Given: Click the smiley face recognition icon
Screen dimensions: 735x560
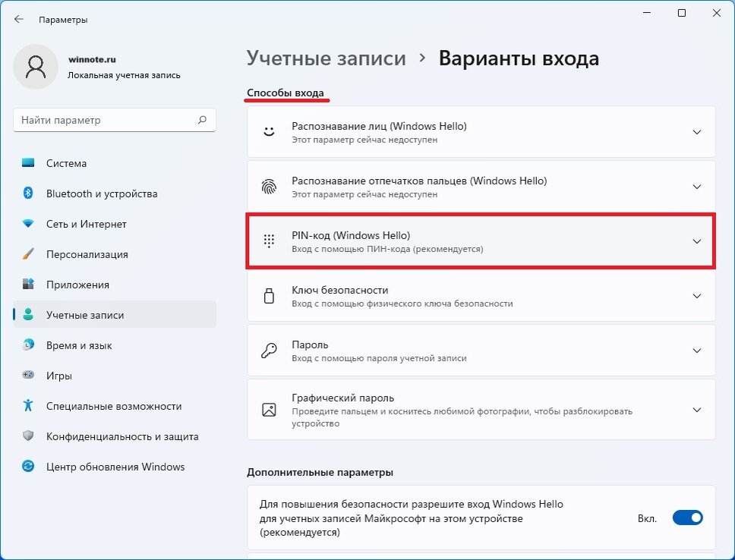Looking at the screenshot, I should (x=269, y=132).
